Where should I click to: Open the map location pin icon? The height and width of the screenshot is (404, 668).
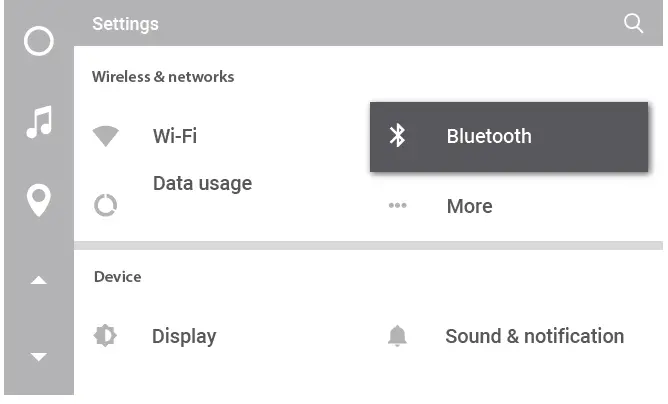click(38, 200)
